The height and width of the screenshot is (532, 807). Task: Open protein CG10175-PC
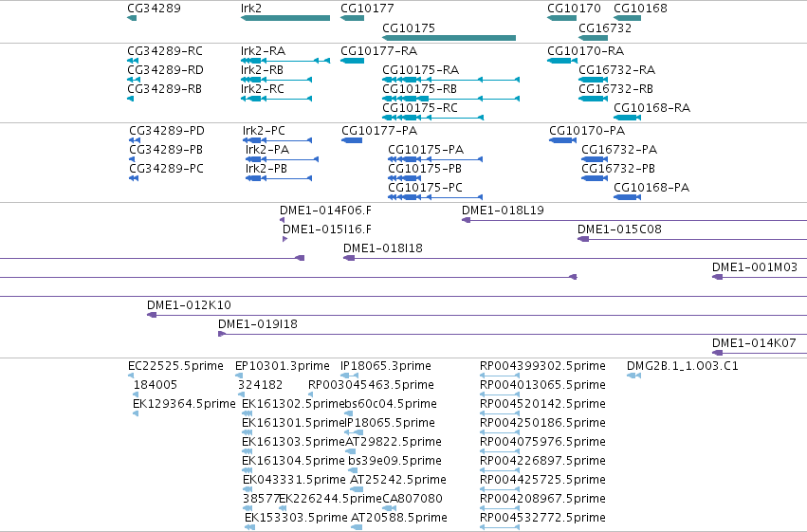click(x=425, y=188)
